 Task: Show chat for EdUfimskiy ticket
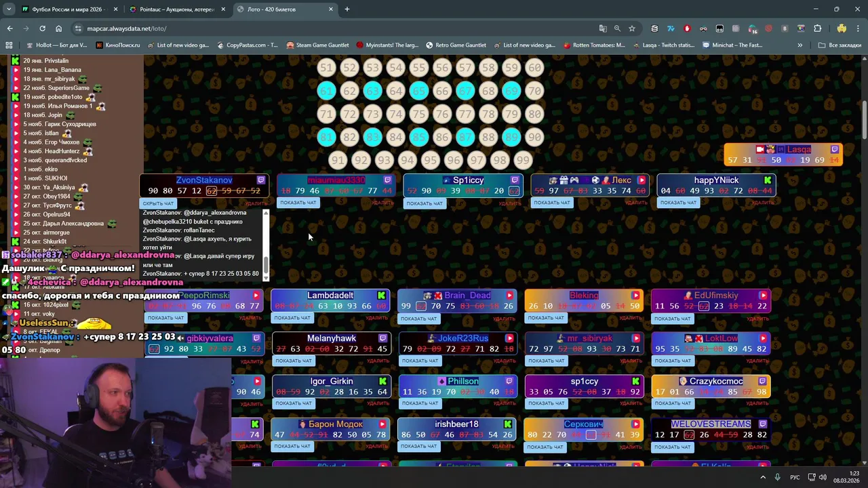(x=673, y=319)
